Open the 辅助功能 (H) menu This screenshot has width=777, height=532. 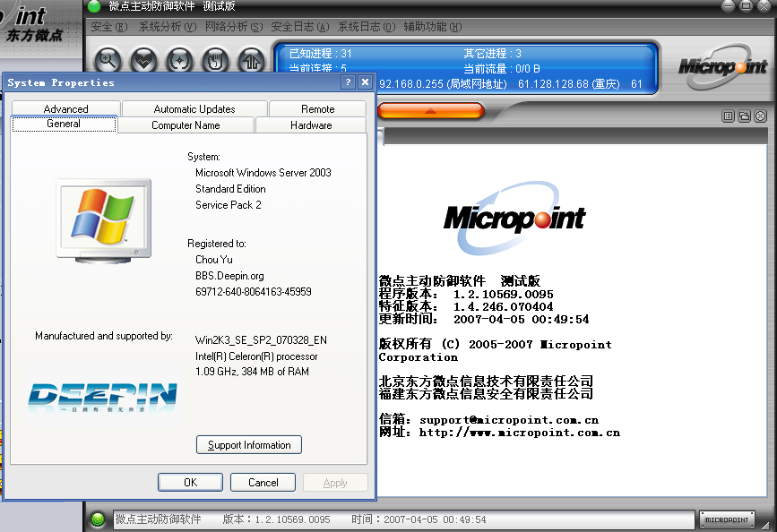433,27
